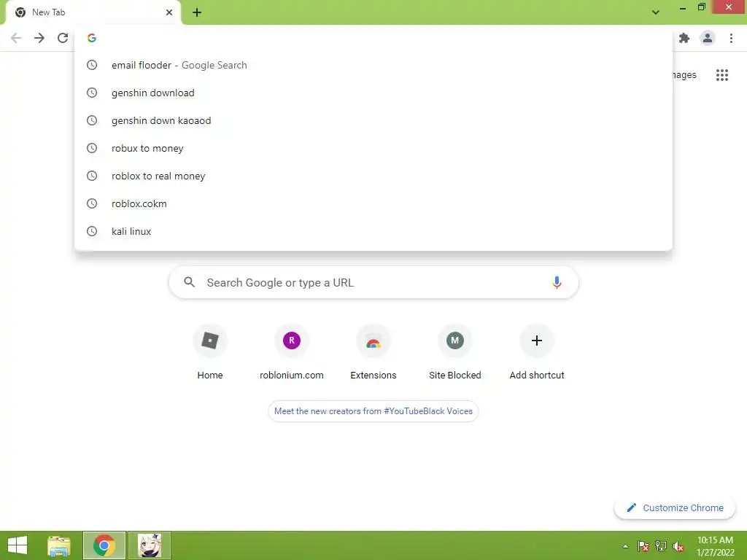The width and height of the screenshot is (747, 560).
Task: Click the Google G icon in address bar
Action: point(92,38)
